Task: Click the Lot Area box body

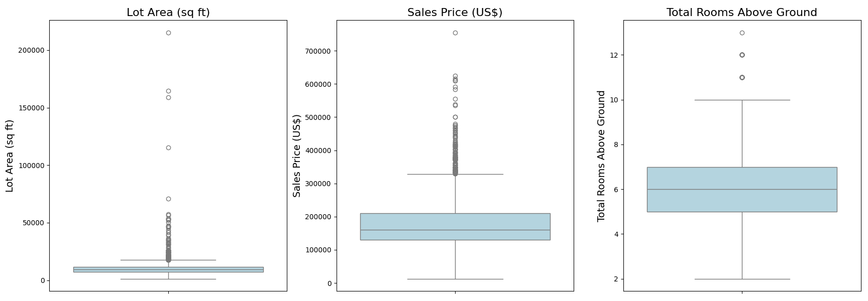Action: [168, 269]
